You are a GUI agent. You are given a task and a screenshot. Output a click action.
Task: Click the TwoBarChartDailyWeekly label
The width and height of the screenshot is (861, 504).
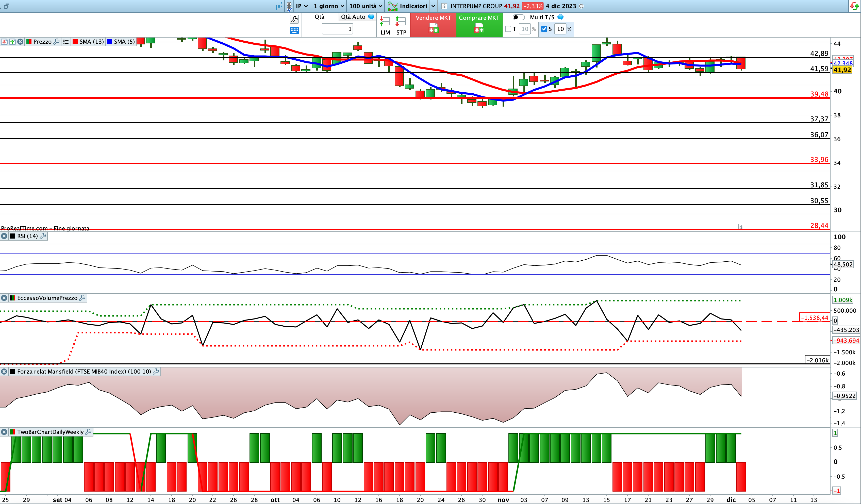(x=50, y=432)
